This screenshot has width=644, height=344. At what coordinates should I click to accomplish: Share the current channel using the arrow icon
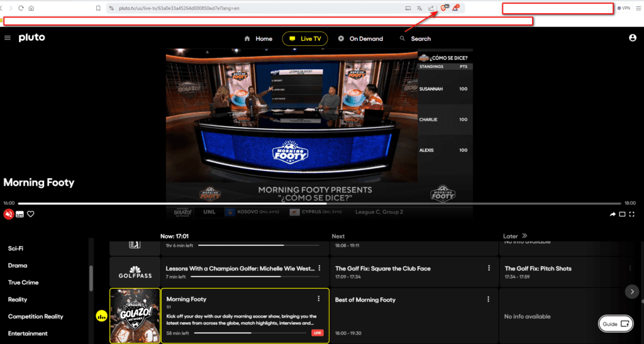coord(613,214)
